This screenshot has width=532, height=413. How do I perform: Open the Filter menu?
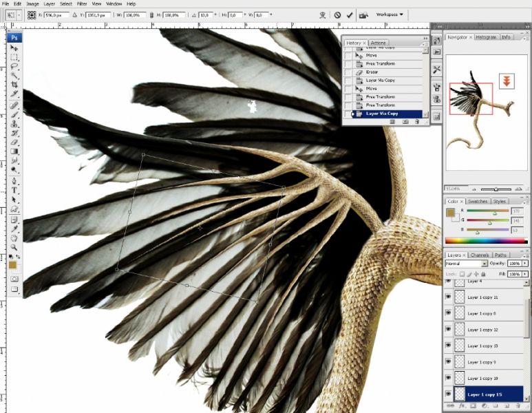[82, 3]
